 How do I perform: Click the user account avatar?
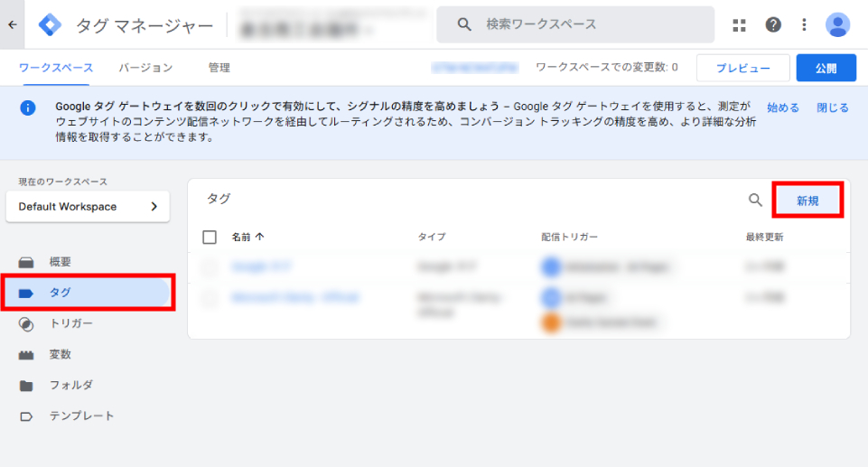tap(837, 24)
